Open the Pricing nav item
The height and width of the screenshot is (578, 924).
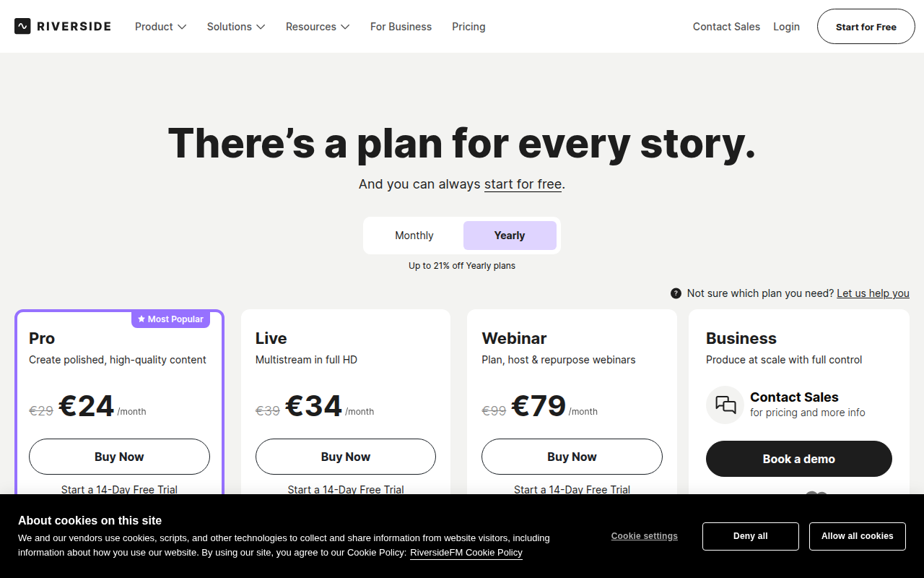coord(468,27)
